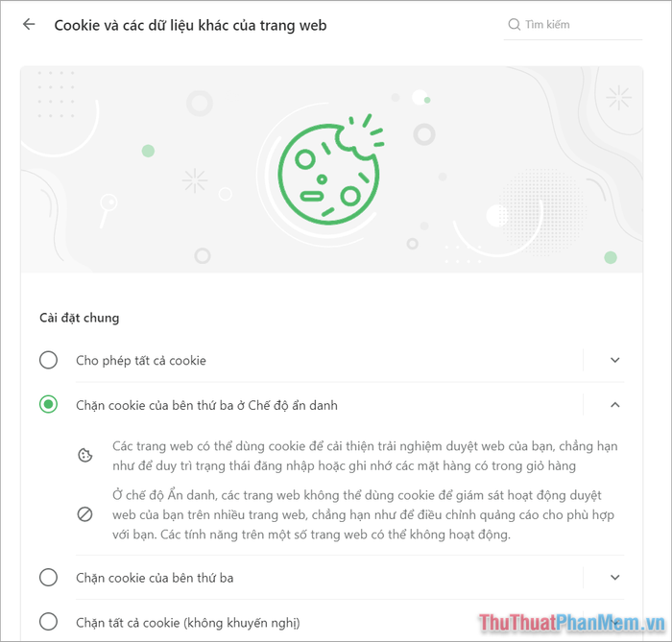Click the 'Cookie và các dữ liệu khác' page title
The width and height of the screenshot is (672, 642).
(x=190, y=25)
